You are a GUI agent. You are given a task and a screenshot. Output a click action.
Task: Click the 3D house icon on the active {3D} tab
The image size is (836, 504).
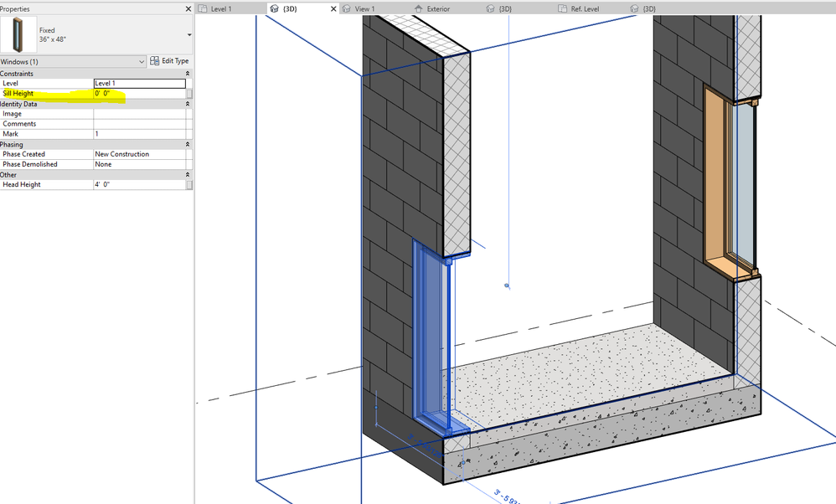[x=275, y=8]
